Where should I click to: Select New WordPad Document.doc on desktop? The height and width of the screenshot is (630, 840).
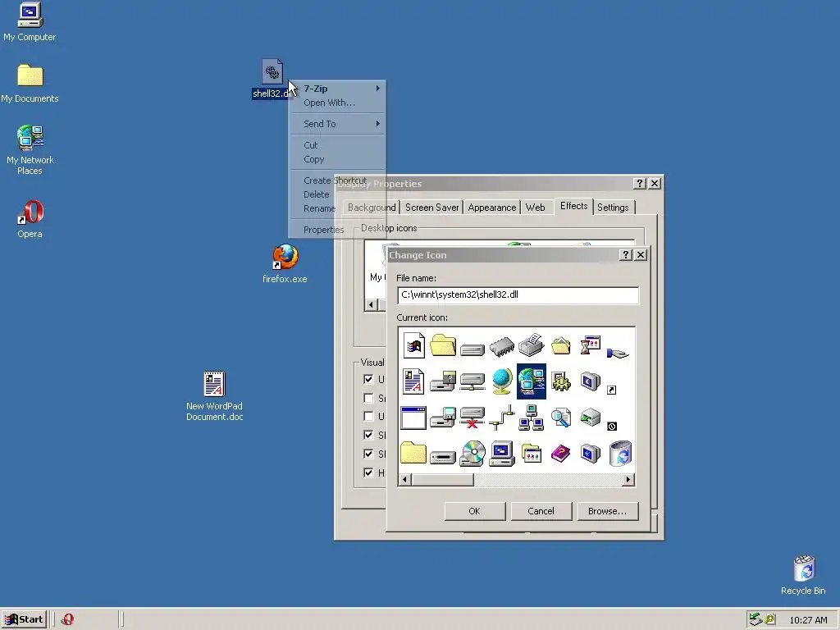(214, 396)
